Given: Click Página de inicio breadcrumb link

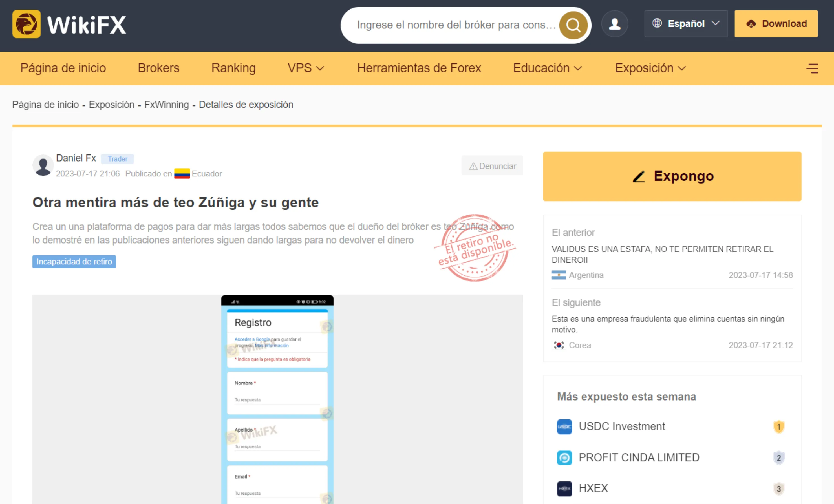Looking at the screenshot, I should point(45,105).
